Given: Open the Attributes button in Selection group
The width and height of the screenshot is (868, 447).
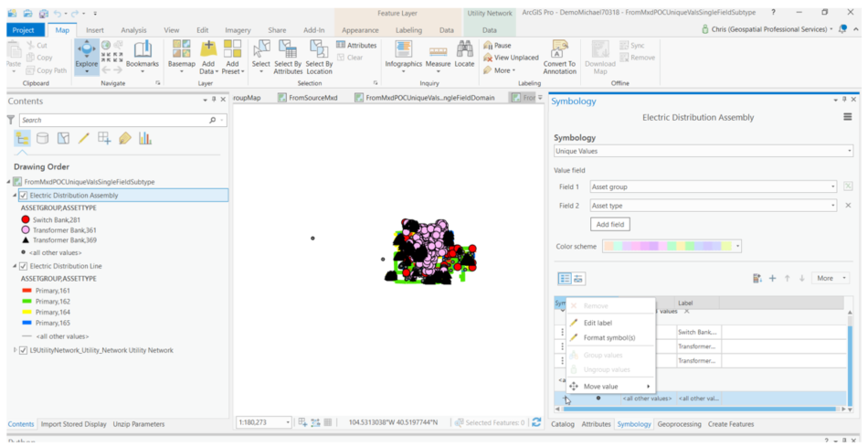Looking at the screenshot, I should tap(356, 46).
